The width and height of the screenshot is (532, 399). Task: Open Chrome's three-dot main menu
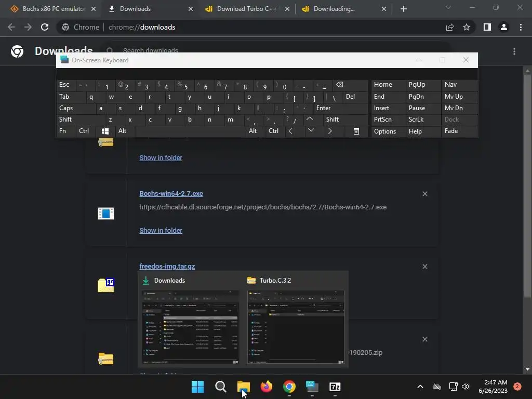[x=521, y=27]
